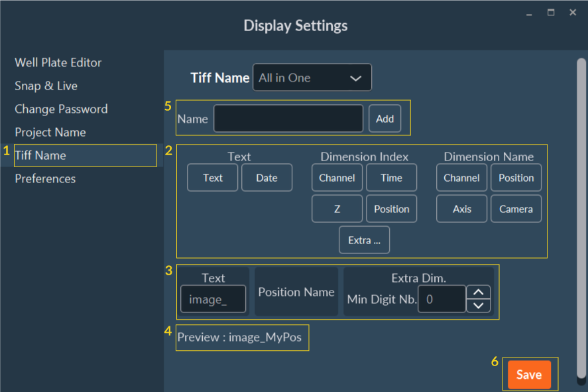Screen dimensions: 588x392
Task: Add a Date element button
Action: click(x=266, y=178)
